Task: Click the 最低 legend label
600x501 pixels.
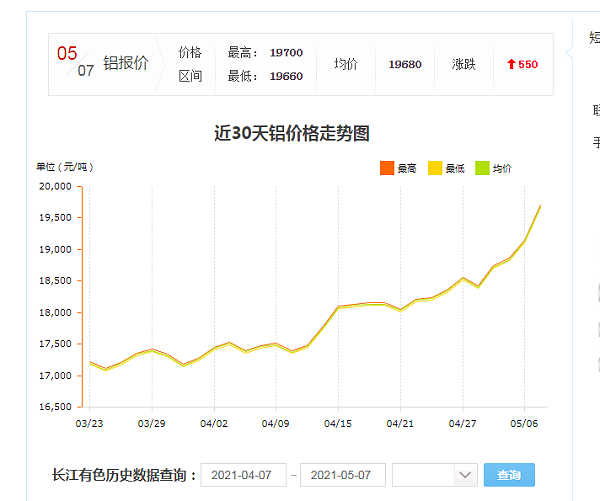Action: click(x=455, y=168)
